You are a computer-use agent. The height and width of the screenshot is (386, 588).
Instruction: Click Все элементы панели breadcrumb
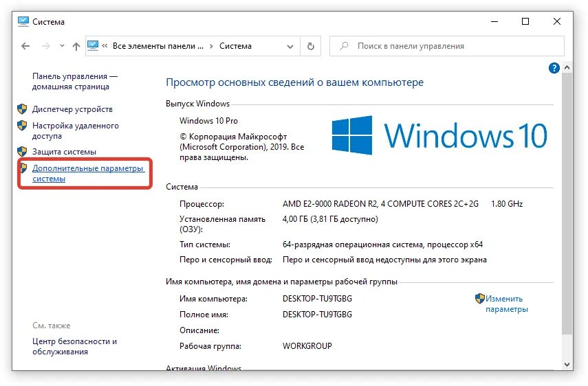(158, 46)
